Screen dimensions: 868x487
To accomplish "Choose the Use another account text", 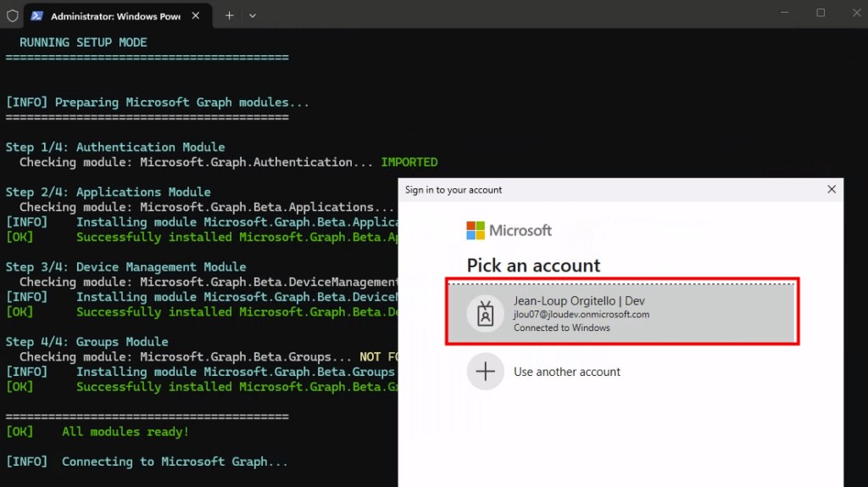I will [566, 372].
